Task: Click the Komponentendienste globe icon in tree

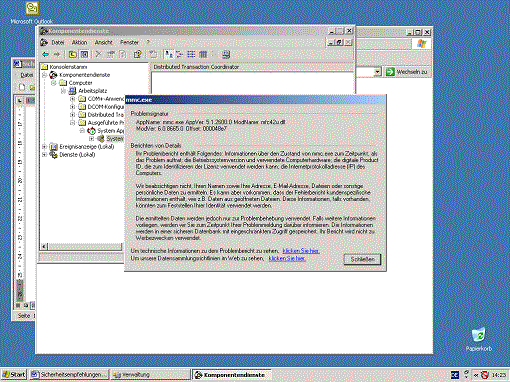Action: (53, 75)
